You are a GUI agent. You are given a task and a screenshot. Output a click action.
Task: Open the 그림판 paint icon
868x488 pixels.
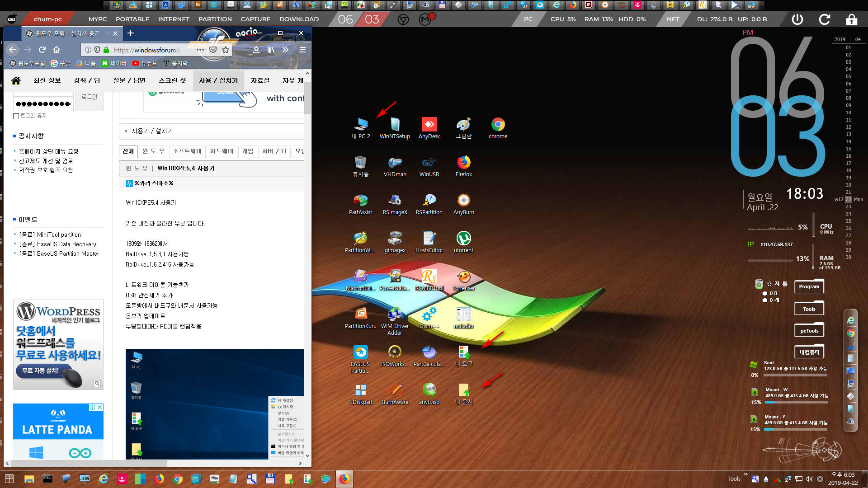click(463, 128)
